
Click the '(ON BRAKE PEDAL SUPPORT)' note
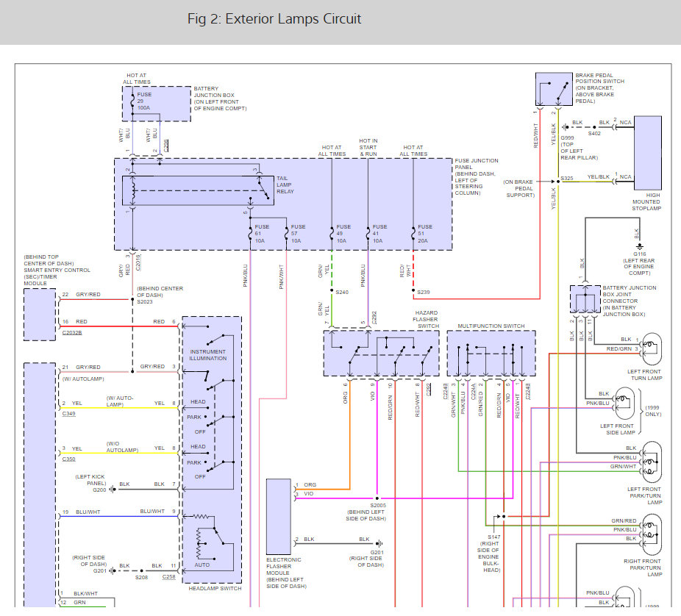click(x=519, y=189)
